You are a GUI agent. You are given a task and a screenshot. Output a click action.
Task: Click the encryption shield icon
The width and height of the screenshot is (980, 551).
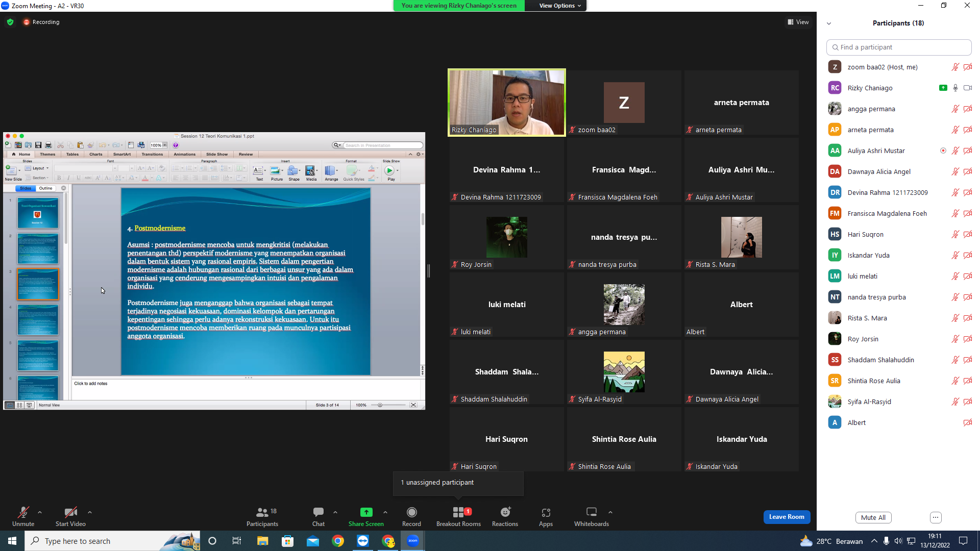pyautogui.click(x=10, y=22)
